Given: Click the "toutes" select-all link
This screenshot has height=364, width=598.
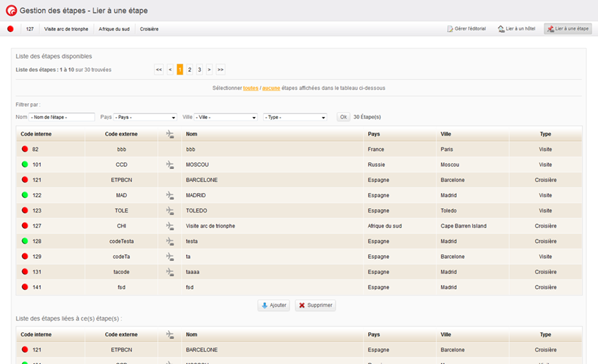Looking at the screenshot, I should (251, 89).
